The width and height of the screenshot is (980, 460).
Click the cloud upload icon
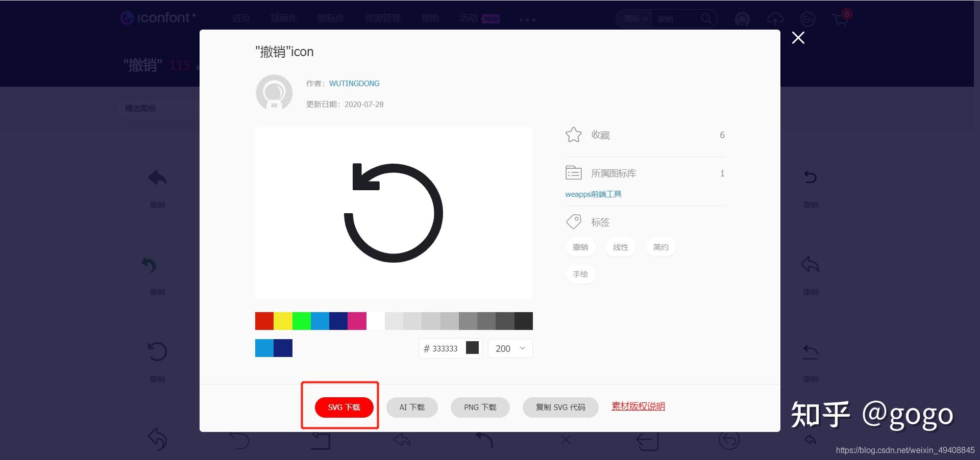pyautogui.click(x=775, y=19)
